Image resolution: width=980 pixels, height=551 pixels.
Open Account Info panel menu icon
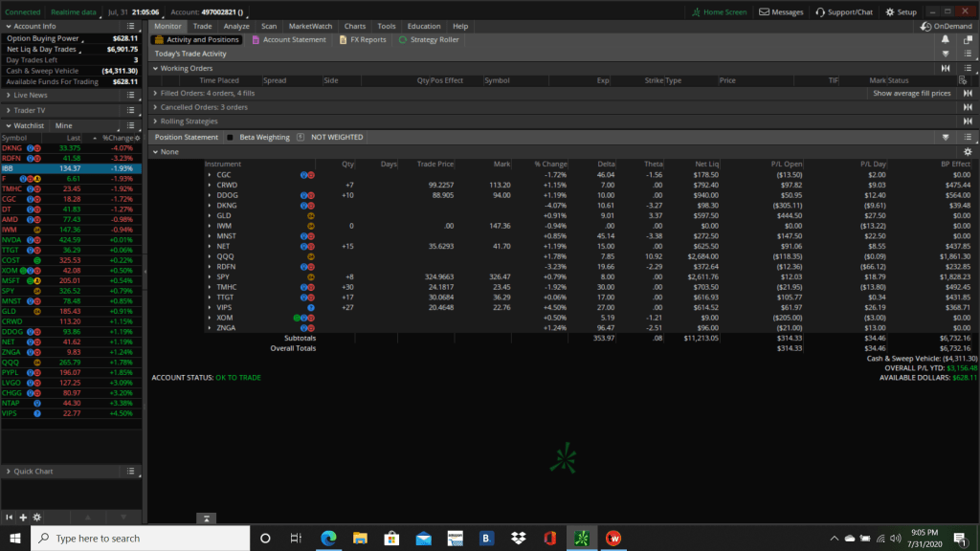(x=132, y=26)
